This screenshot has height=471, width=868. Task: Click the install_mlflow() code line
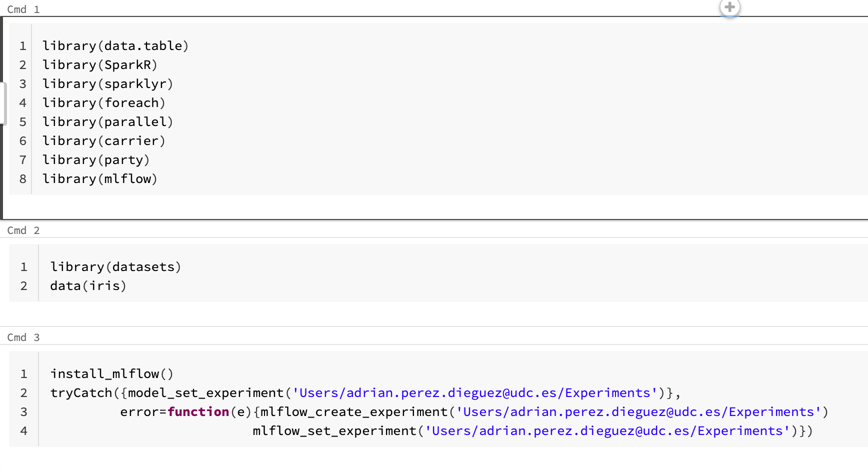[x=111, y=374]
